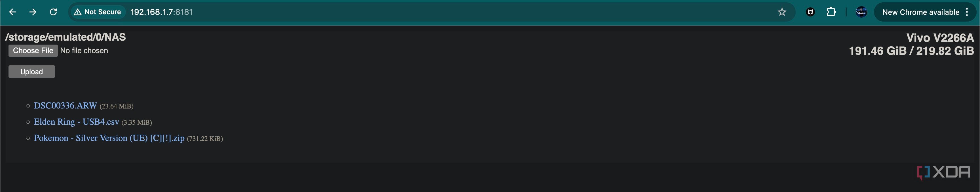980x192 pixels.
Task: Click the New Chrome available update button
Action: (x=921, y=12)
